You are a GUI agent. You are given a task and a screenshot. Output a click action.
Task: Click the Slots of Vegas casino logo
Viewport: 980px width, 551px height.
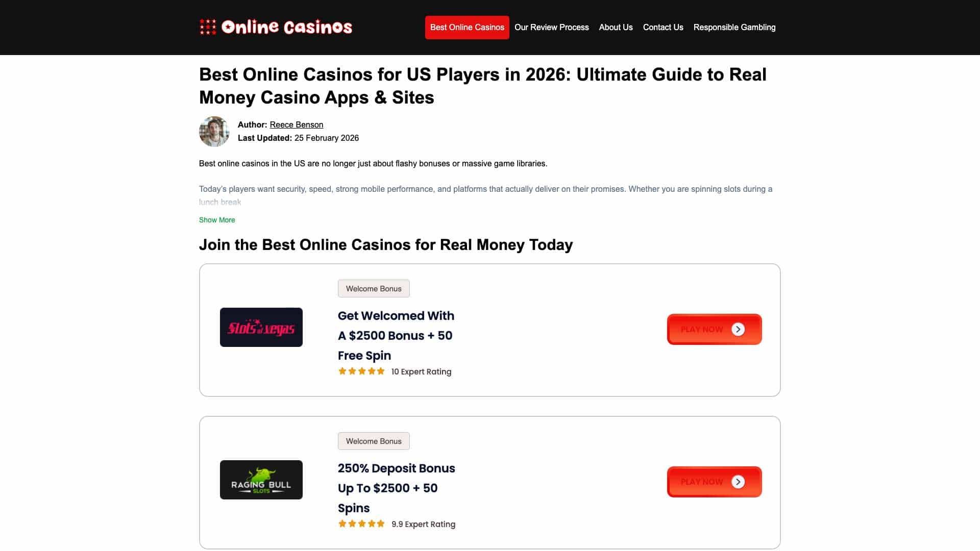261,327
